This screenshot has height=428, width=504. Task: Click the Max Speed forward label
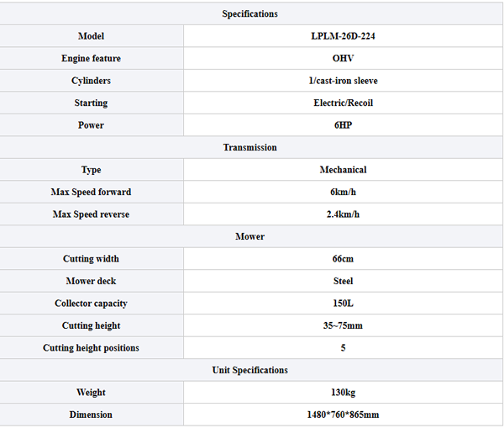[x=91, y=193]
